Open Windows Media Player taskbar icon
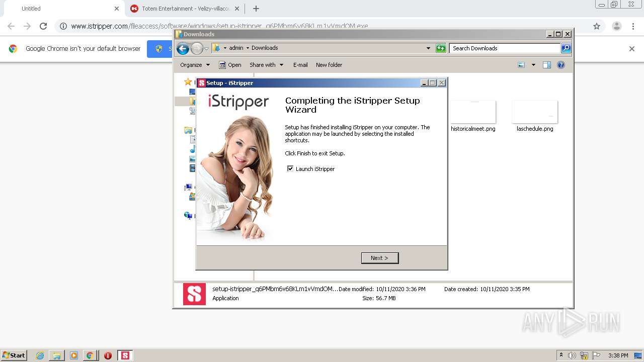This screenshot has width=644, height=362. click(74, 355)
